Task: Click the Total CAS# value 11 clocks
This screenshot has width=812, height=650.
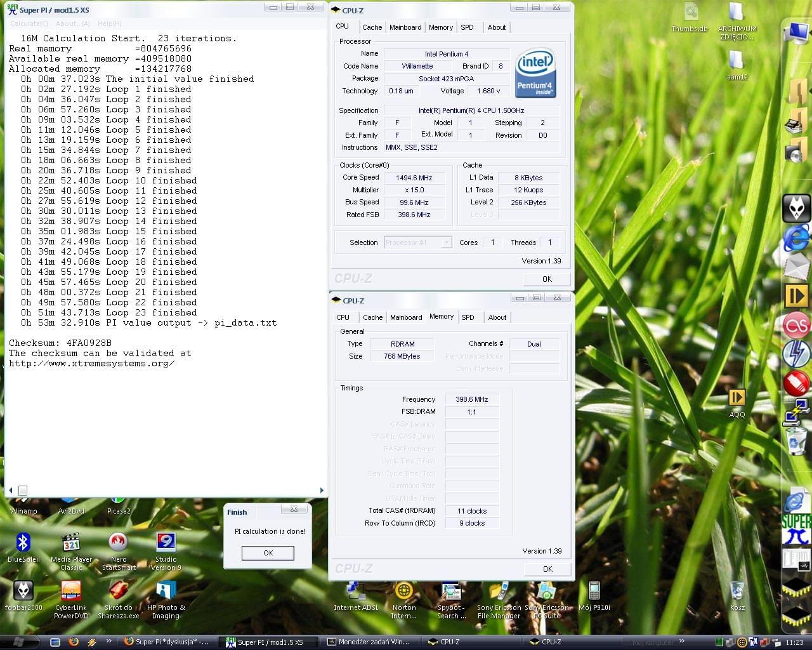Action: click(472, 511)
